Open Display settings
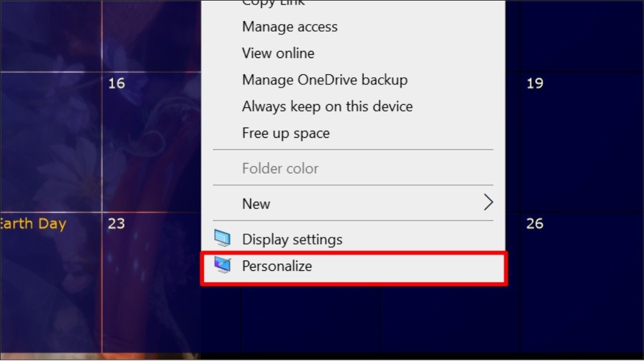 coord(292,239)
